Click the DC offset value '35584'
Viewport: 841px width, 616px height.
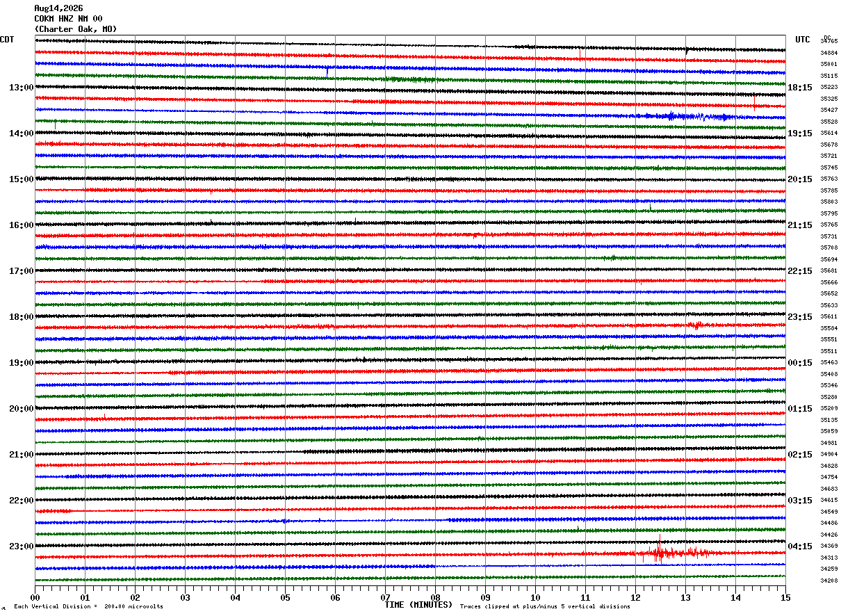(828, 328)
